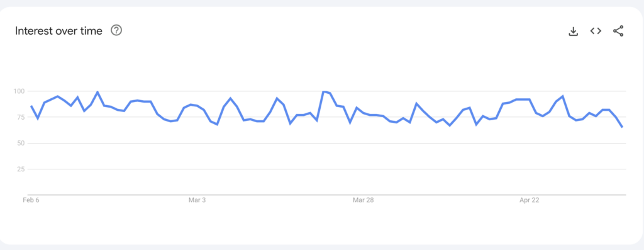Click the blue line above the Mar 28 label

coord(364,113)
